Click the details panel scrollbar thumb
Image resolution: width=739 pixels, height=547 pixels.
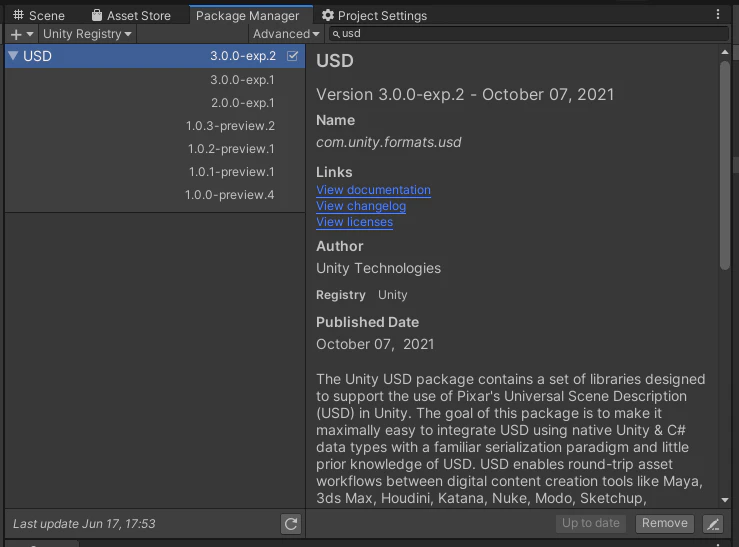pos(725,165)
